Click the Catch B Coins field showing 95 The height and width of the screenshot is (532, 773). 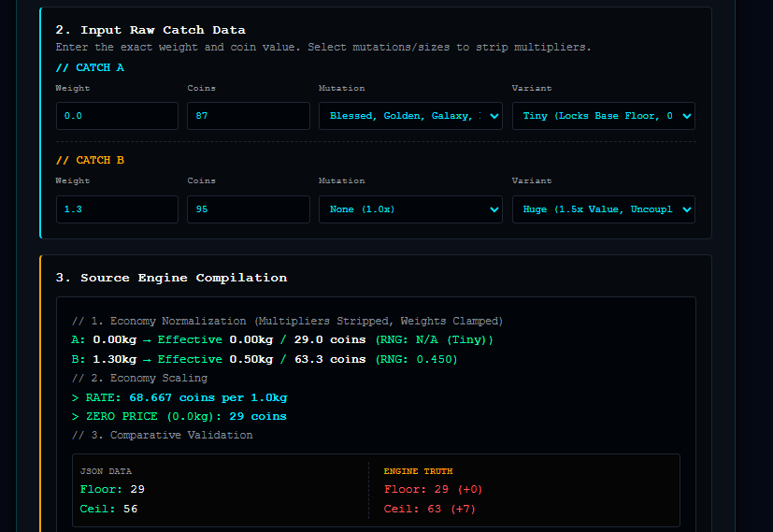point(249,209)
